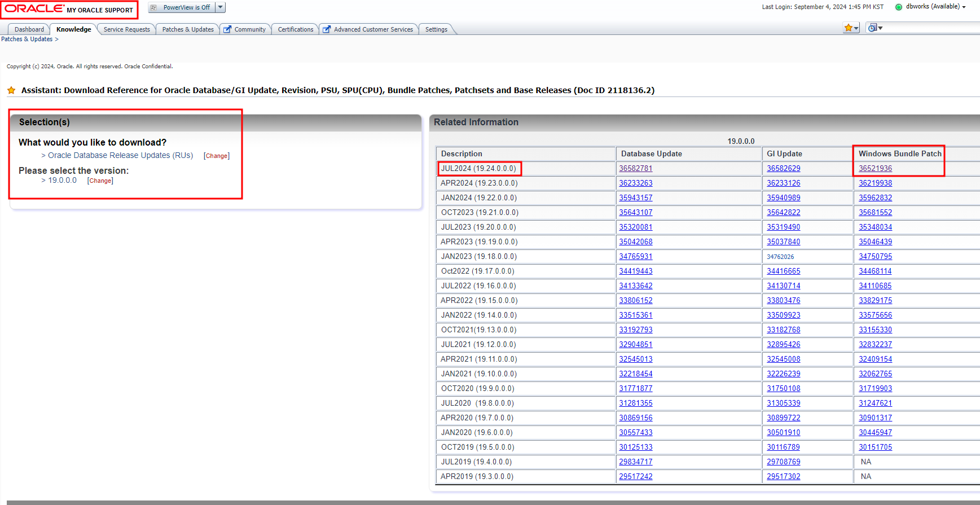The width and height of the screenshot is (980, 505).
Task: Open Windows Bundle Patch 35046439
Action: coord(875,242)
